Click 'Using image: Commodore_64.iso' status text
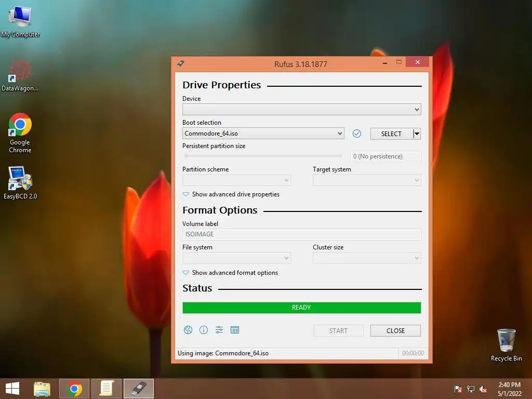Screen dimensions: 532x399 click(x=223, y=353)
